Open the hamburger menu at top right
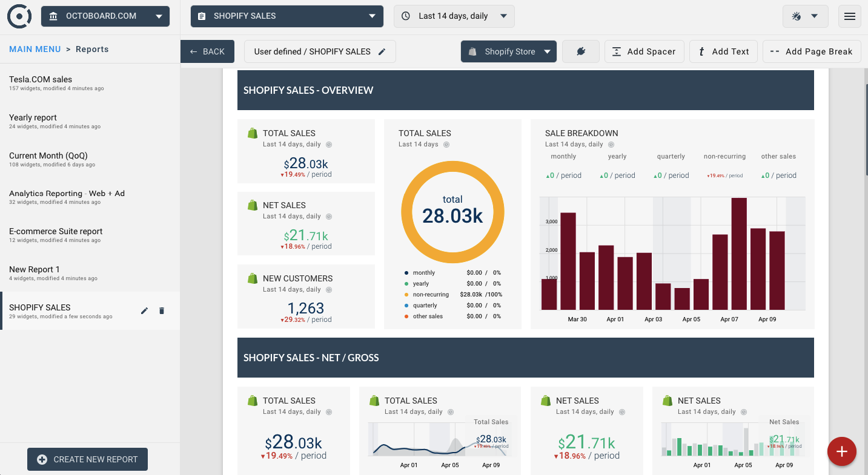868x475 pixels. [849, 16]
